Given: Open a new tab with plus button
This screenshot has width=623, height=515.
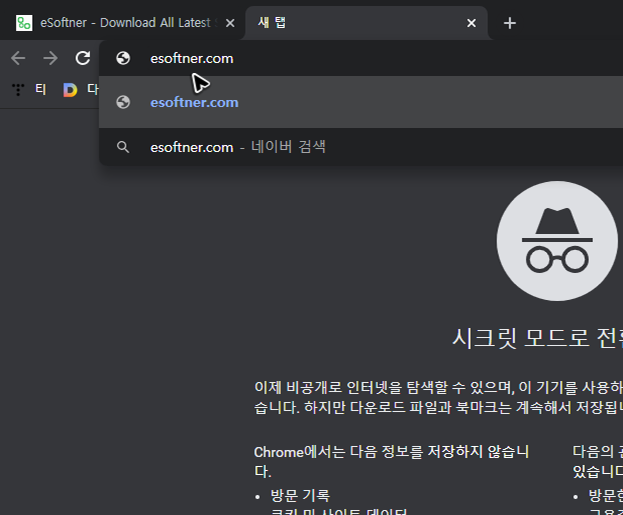Looking at the screenshot, I should [x=510, y=23].
